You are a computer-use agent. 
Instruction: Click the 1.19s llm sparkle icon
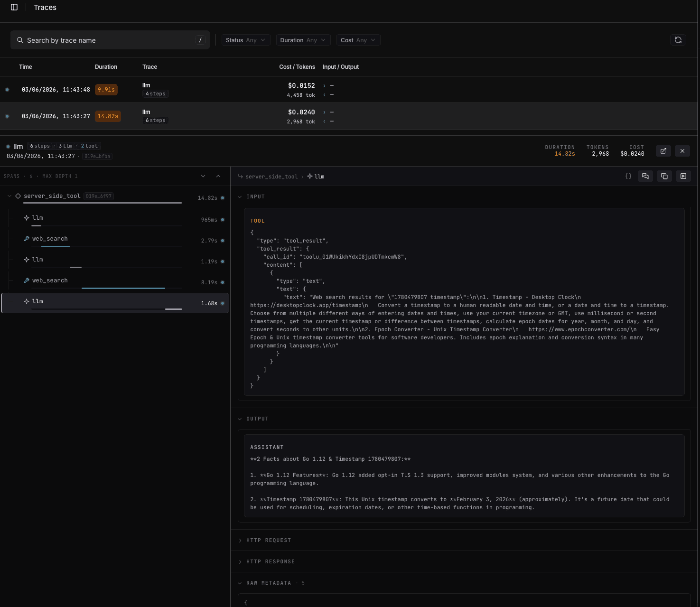click(27, 260)
